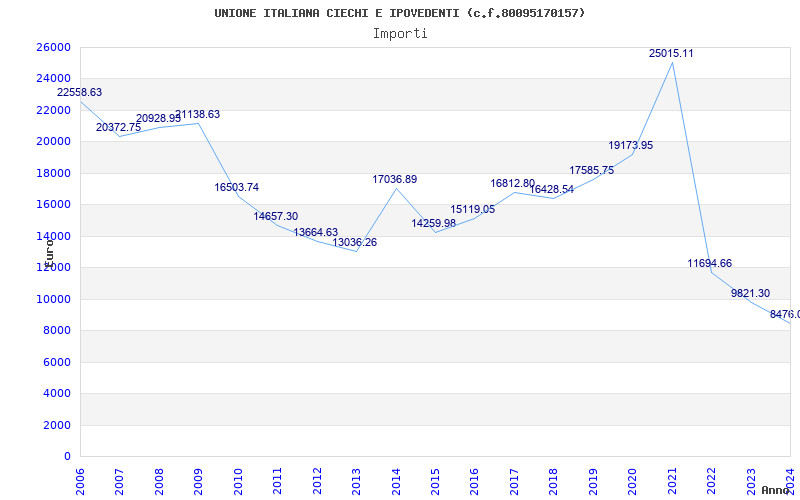Click the 17585.75 value label
Viewport: 800px width, 500px height.
pos(592,170)
